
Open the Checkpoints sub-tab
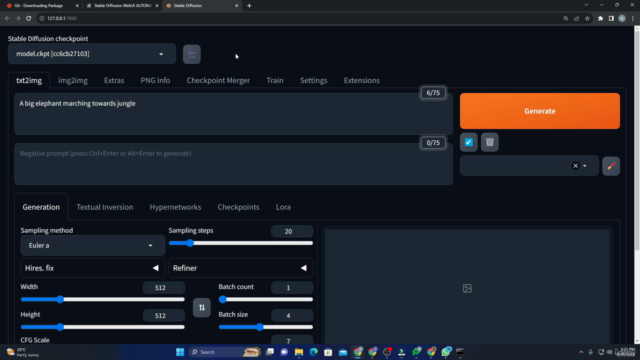pyautogui.click(x=238, y=207)
